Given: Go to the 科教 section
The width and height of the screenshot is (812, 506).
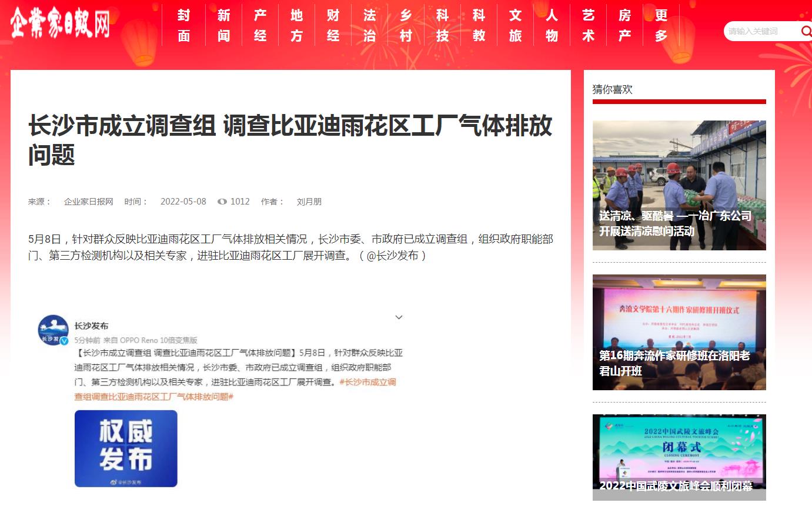Looking at the screenshot, I should [479, 25].
